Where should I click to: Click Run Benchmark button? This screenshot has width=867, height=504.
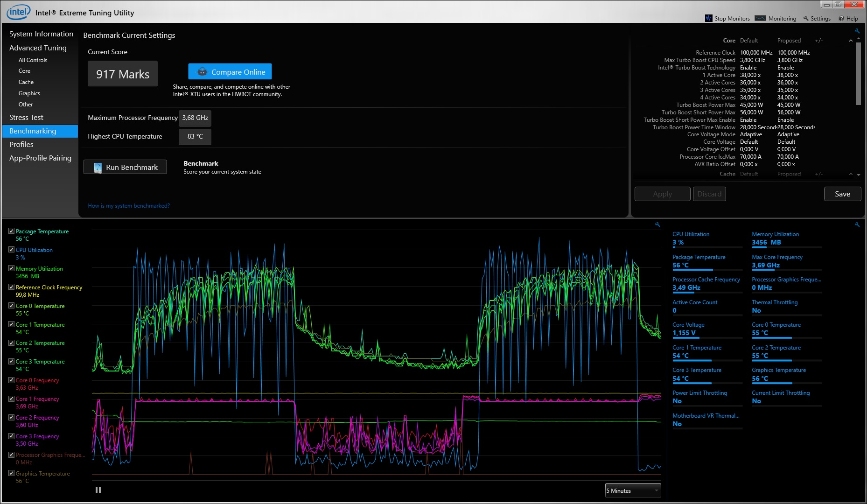(x=125, y=167)
